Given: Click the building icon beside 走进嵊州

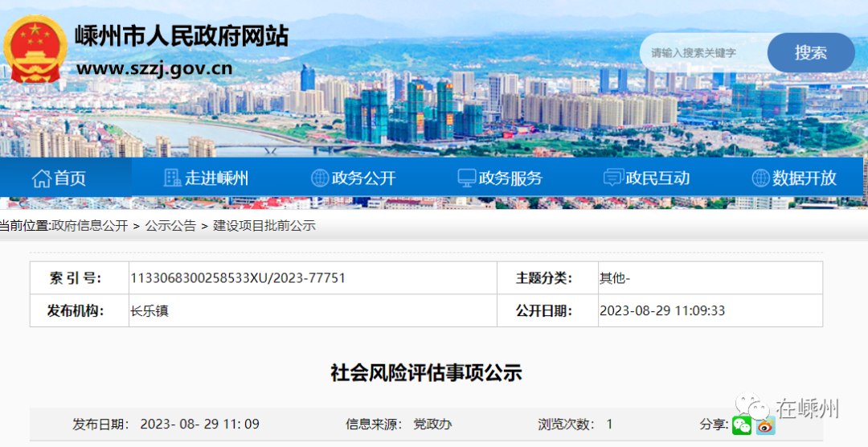Looking at the screenshot, I should point(172,178).
